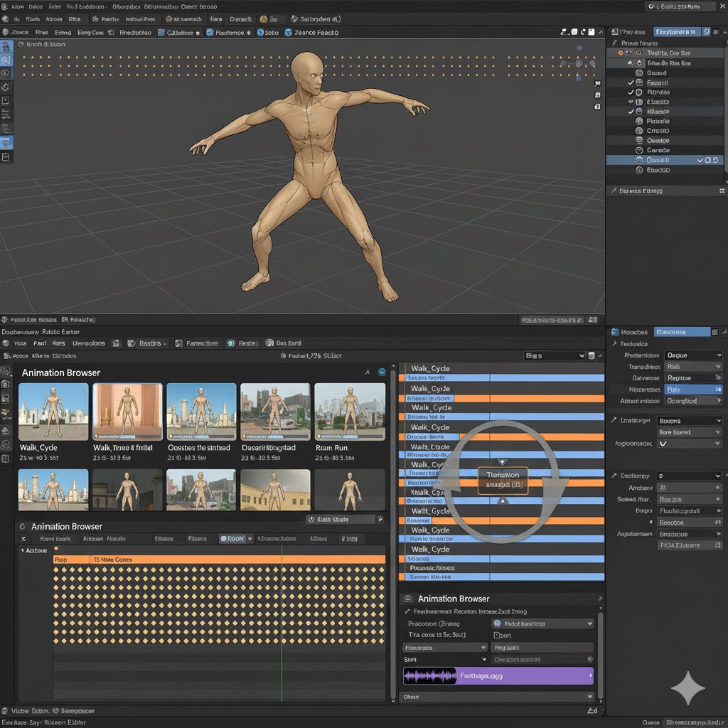The width and height of the screenshot is (728, 728).
Task: Switch to the Xbestreoce tab in properties
Action: coord(682,332)
